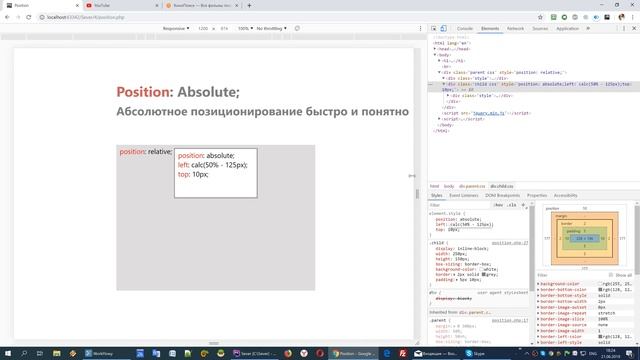The image size is (640, 360).
Task: Open the Edge browser icon in the taskbar
Action: click(x=387, y=353)
